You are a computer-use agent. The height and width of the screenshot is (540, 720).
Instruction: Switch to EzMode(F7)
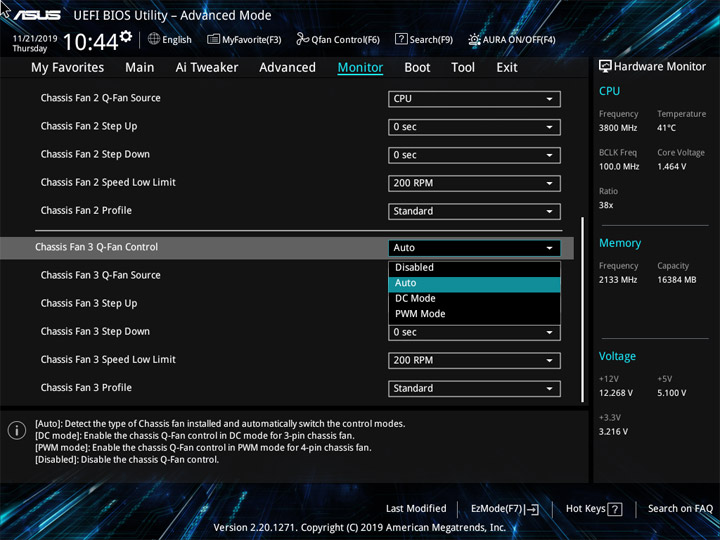point(505,509)
